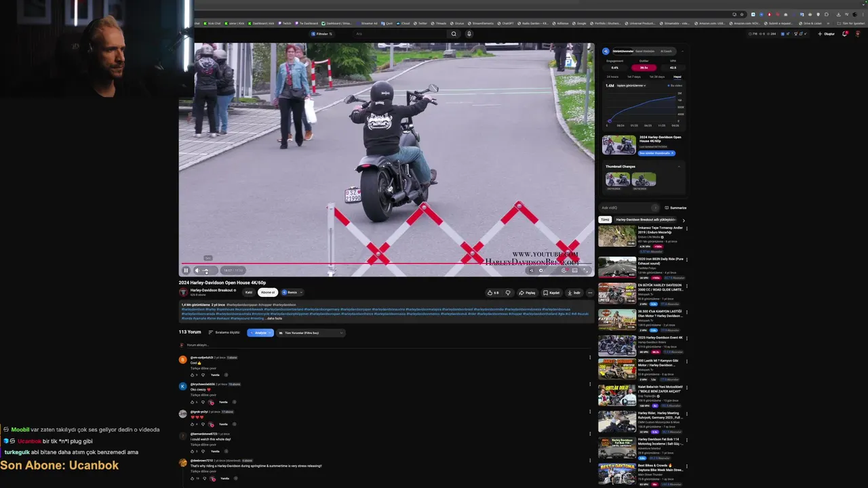Open Twitch bookmark in bookmarks bar
The width and height of the screenshot is (868, 488).
click(285, 23)
